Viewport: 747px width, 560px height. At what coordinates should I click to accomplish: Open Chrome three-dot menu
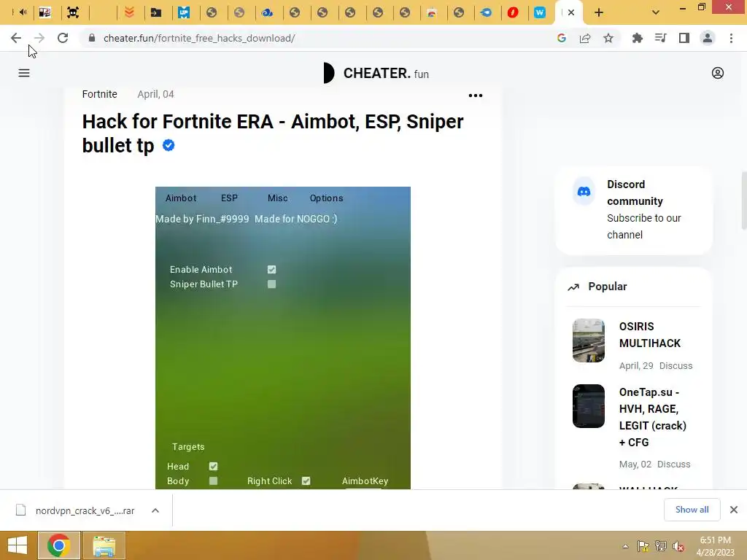pyautogui.click(x=731, y=38)
